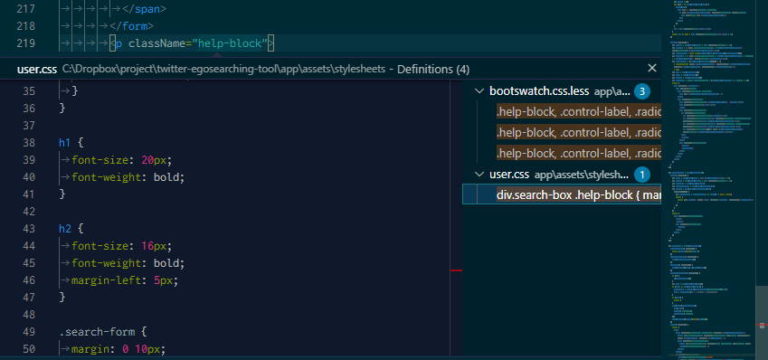
Task: Click font-weight: bold on line 45
Action: pos(128,263)
